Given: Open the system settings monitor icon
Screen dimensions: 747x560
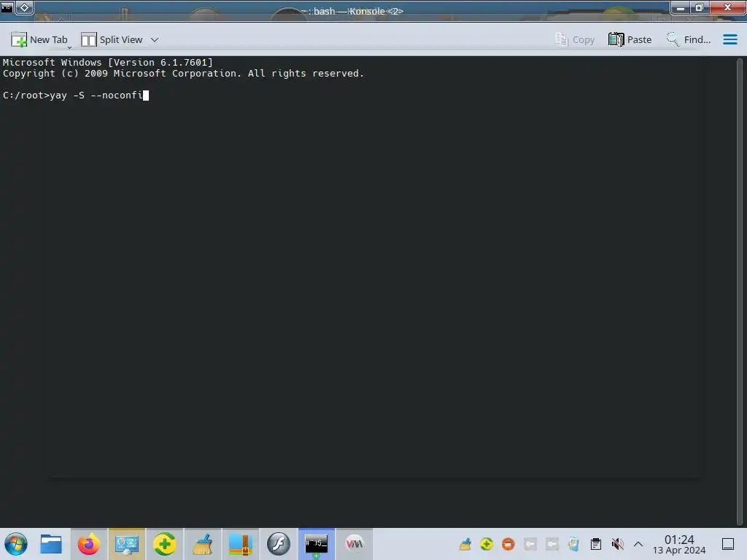Looking at the screenshot, I should 127,544.
